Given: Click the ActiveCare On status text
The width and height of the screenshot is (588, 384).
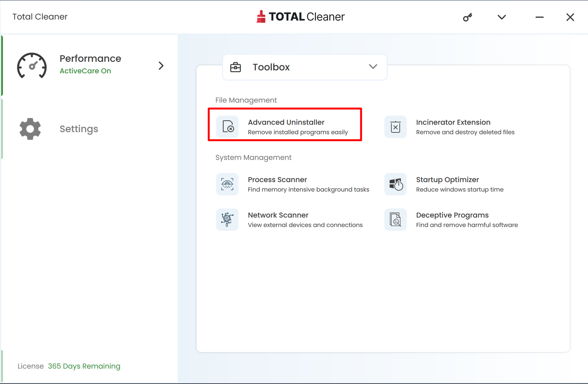Looking at the screenshot, I should [85, 71].
